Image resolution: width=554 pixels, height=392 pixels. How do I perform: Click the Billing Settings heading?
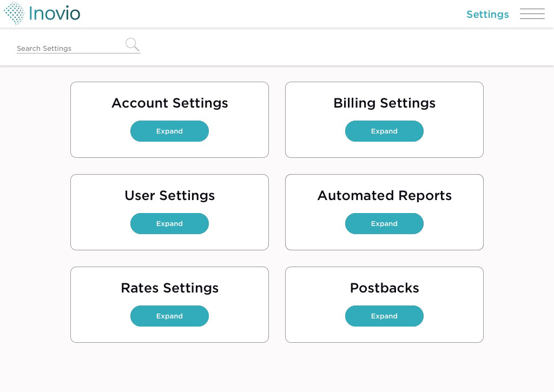pos(384,103)
